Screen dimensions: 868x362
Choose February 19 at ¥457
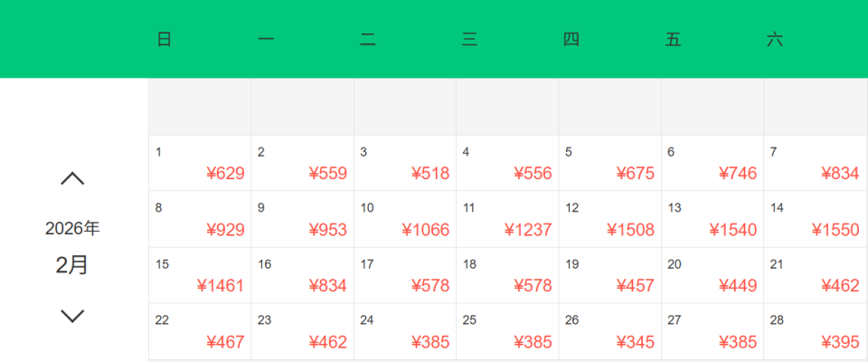point(610,276)
